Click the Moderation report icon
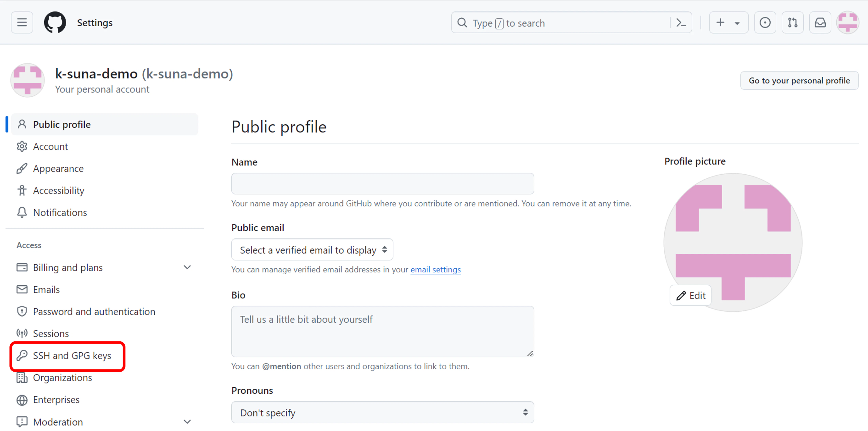868x431 pixels. click(22, 422)
